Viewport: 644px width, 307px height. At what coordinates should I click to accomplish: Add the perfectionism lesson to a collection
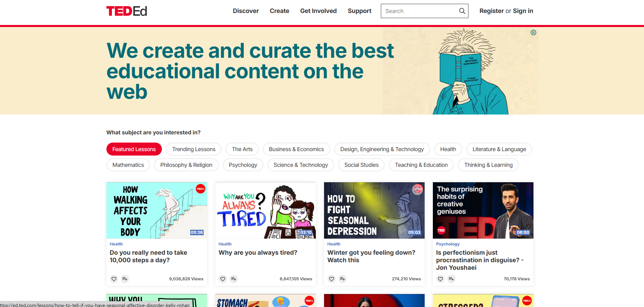pos(451,279)
